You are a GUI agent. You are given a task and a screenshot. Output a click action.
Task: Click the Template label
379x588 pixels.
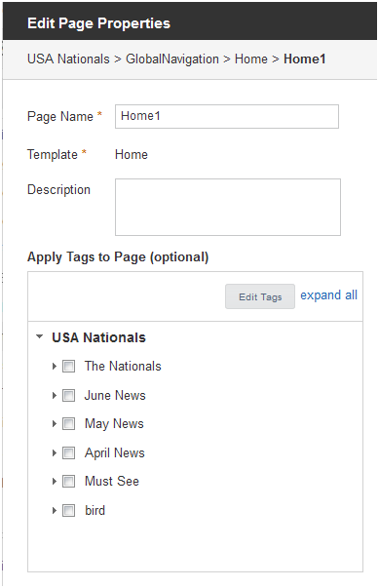pyautogui.click(x=53, y=154)
